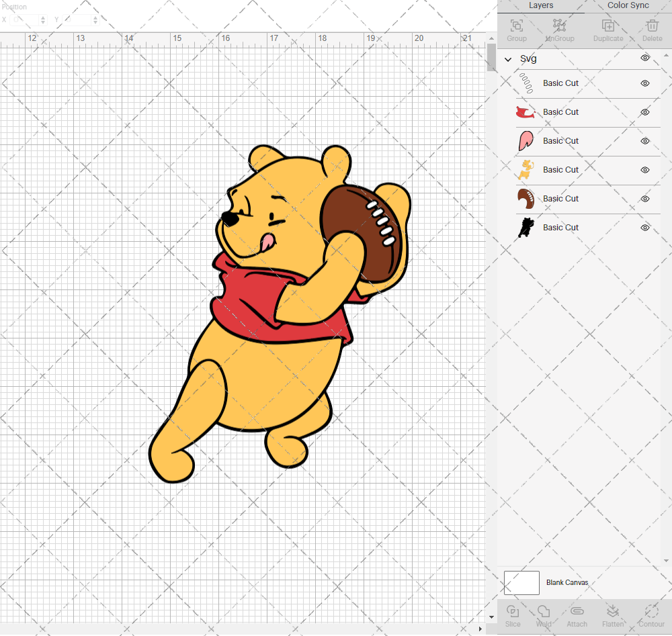Click the Y position input field
The height and width of the screenshot is (636, 672).
[x=77, y=19]
